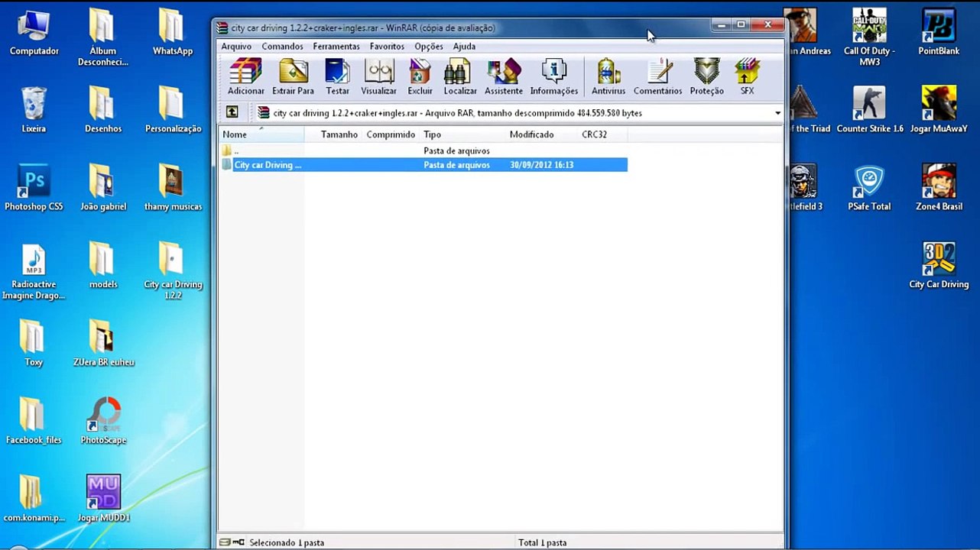Click the Excluir toolbar icon
Screen dimensions: 980x550
(420, 77)
